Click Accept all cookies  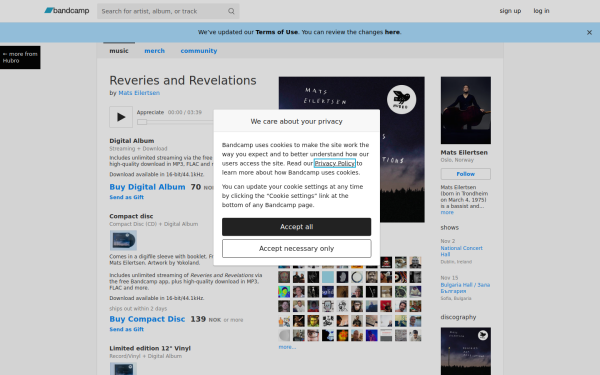click(297, 227)
